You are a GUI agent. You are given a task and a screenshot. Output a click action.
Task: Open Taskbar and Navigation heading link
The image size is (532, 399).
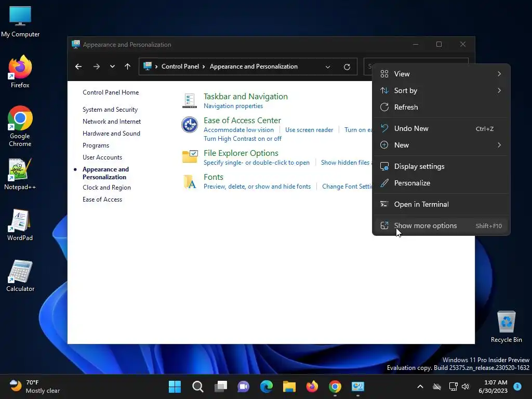(246, 97)
